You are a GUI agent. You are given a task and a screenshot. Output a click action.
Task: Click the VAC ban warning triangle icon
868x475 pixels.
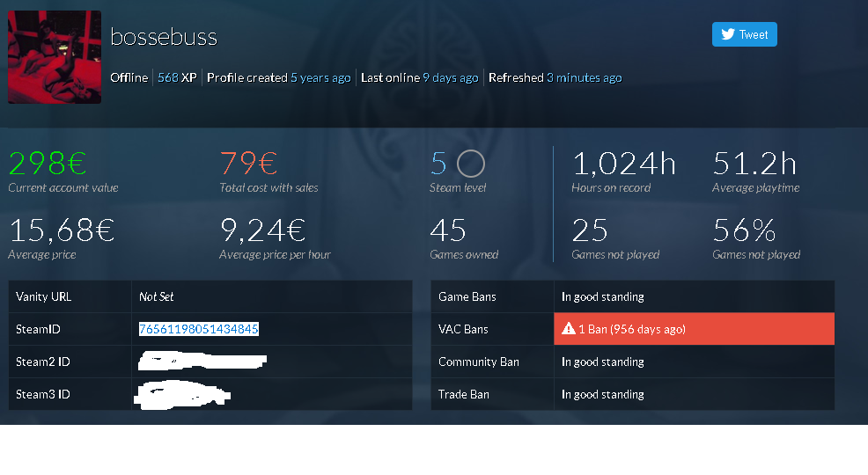(568, 329)
